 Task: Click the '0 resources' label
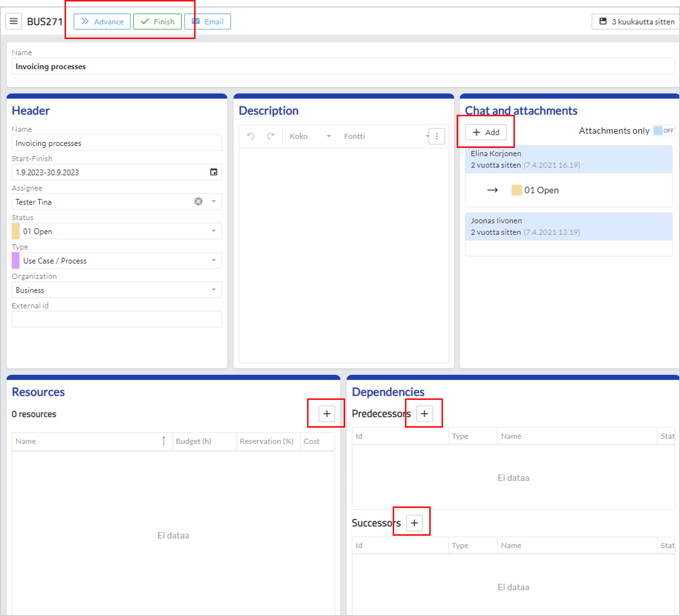click(34, 414)
